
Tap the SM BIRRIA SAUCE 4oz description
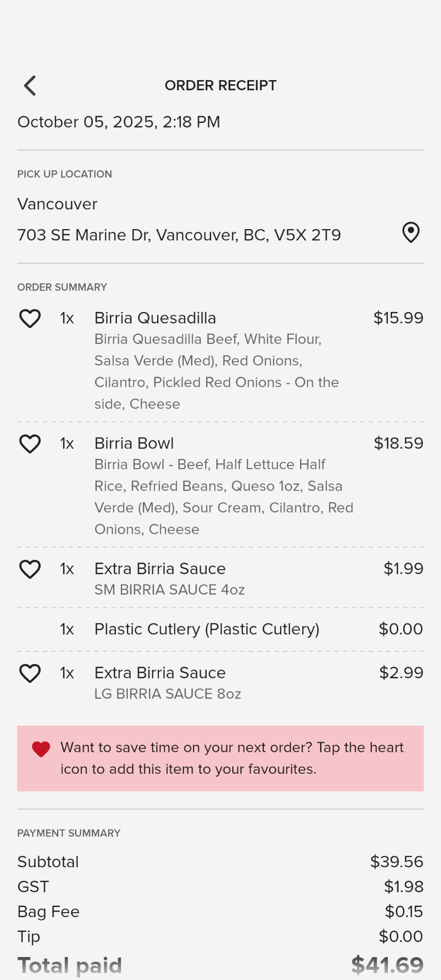coord(169,590)
